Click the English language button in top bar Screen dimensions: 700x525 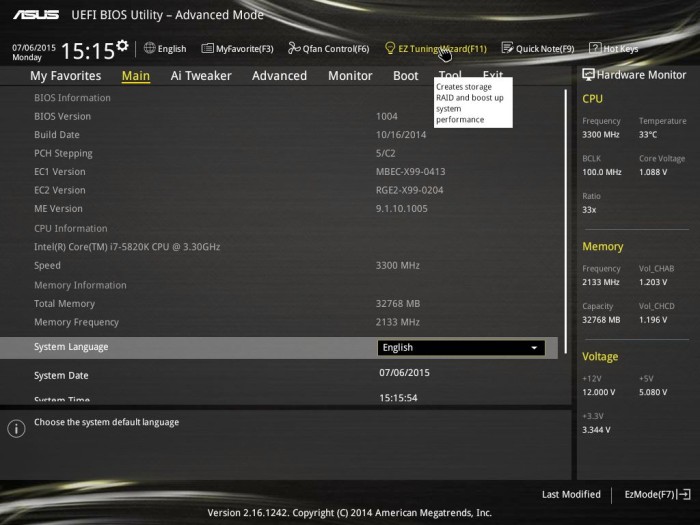pos(165,49)
